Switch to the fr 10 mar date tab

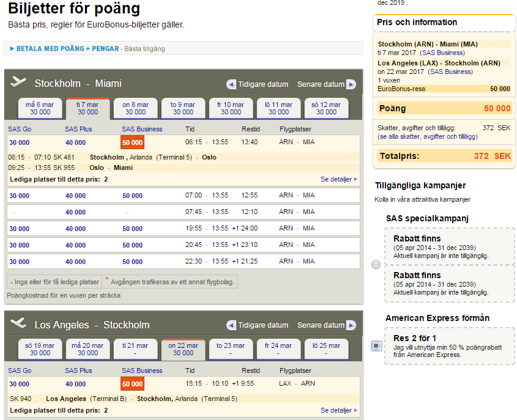tap(231, 108)
